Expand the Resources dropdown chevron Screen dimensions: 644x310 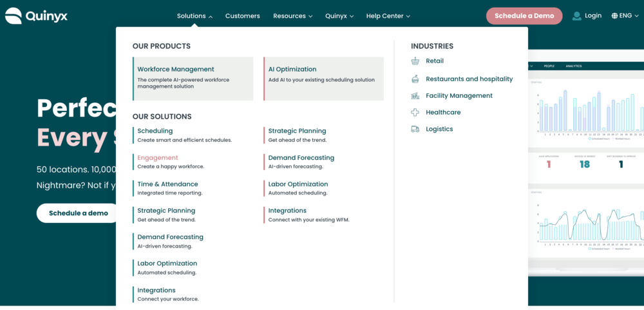[310, 17]
